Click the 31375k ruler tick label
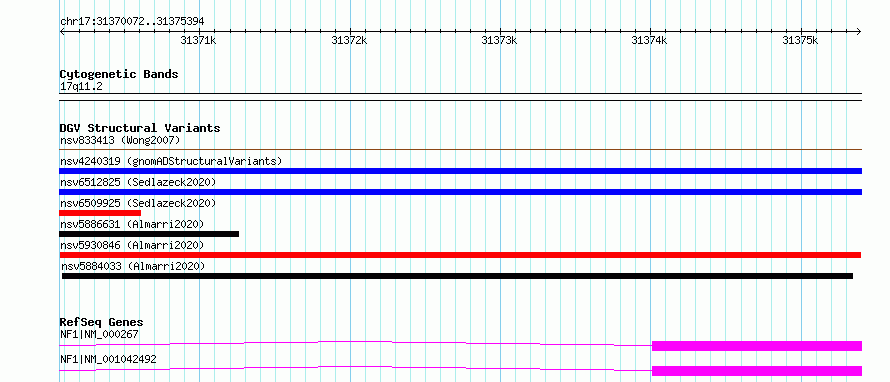Viewport: 890px width, 382px height. (800, 40)
